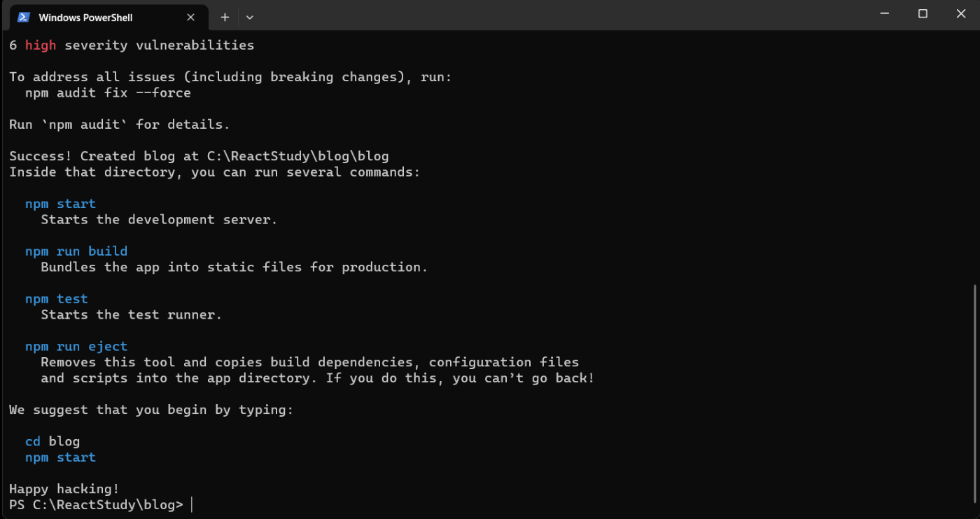Maximize the terminal window
980x519 pixels.
point(923,14)
